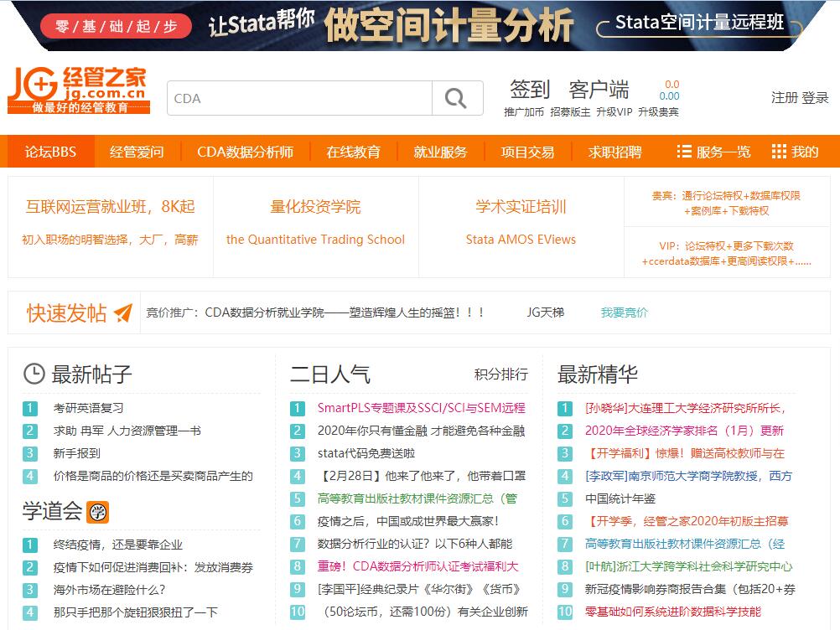Open the 服务一览 list icon
Image resolution: width=840 pixels, height=630 pixels.
click(x=684, y=152)
